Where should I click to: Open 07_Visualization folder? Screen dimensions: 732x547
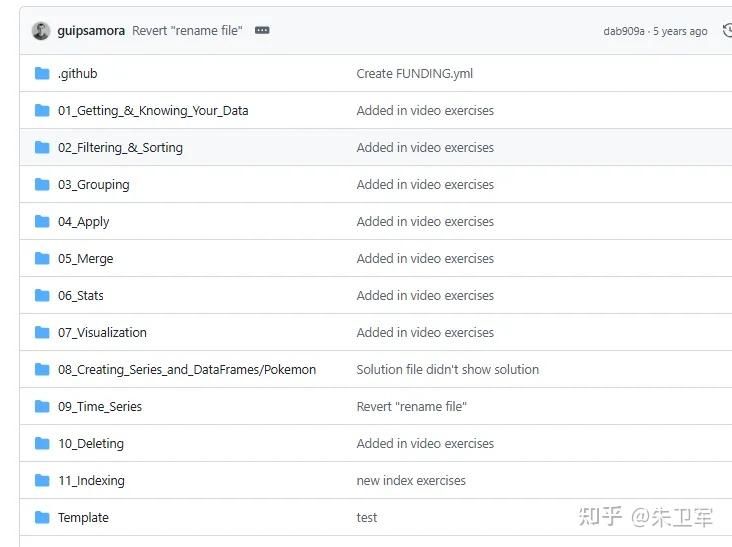pos(102,332)
